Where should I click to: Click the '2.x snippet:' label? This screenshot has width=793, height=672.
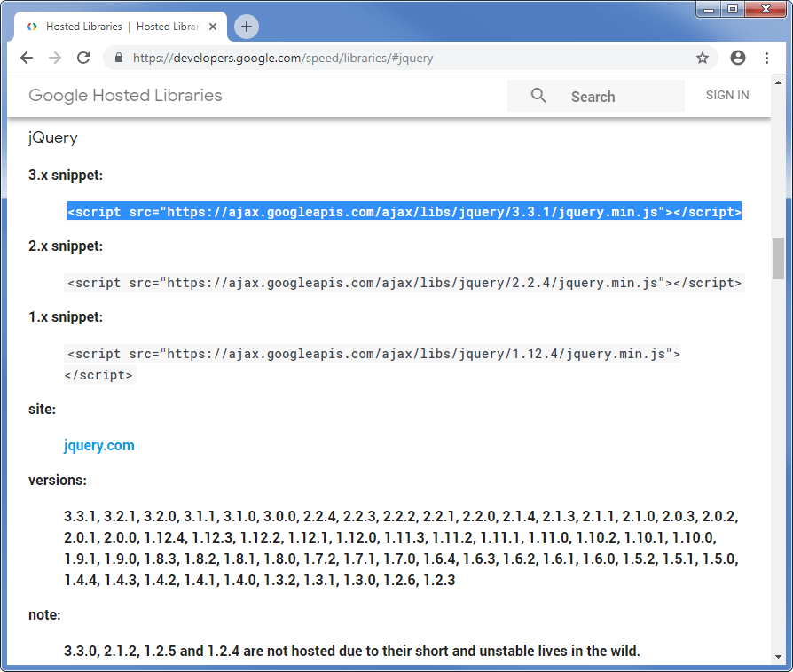coord(66,246)
